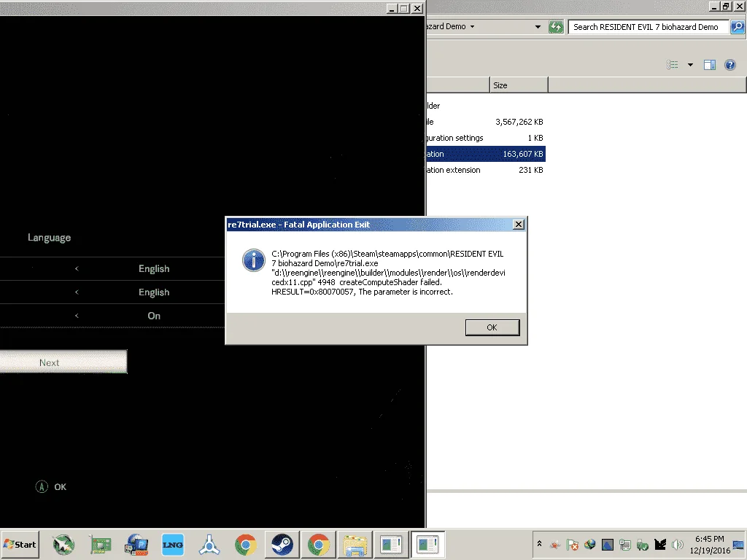Viewport: 747px width, 560px height.
Task: Click the A OK prompt in game
Action: coord(51,486)
